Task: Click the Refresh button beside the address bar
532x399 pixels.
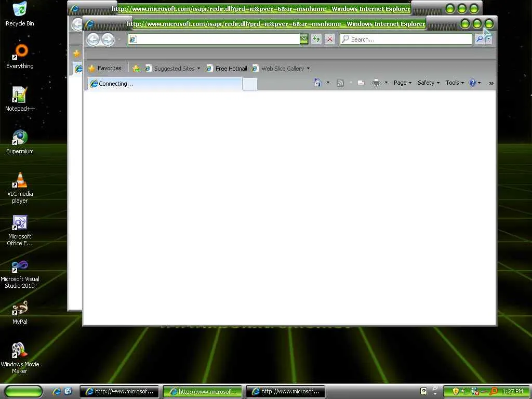Action: tap(316, 39)
